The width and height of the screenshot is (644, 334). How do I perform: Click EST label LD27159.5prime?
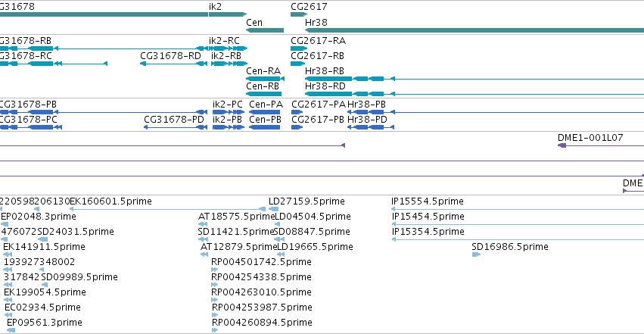[306, 201]
